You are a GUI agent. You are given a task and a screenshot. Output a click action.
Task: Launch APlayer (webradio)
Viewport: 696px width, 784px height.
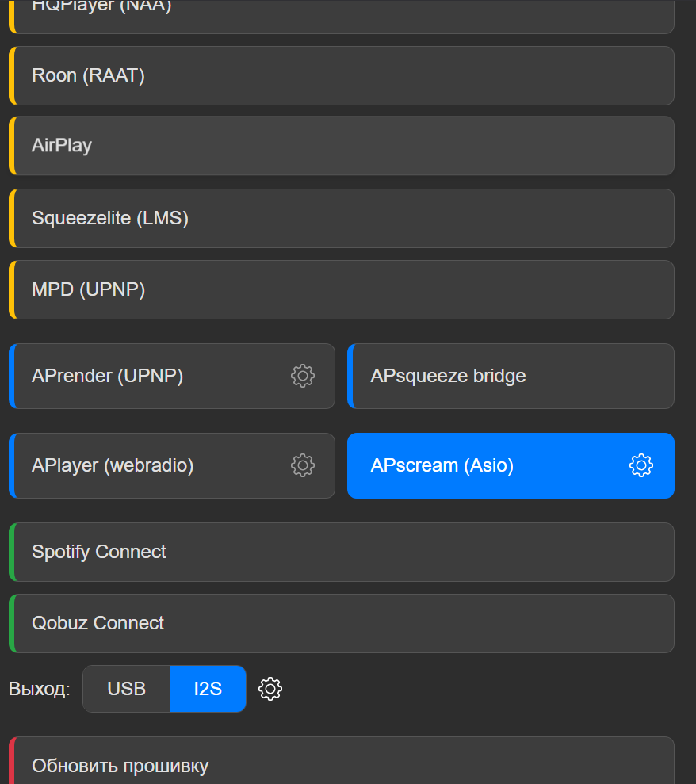[151, 465]
